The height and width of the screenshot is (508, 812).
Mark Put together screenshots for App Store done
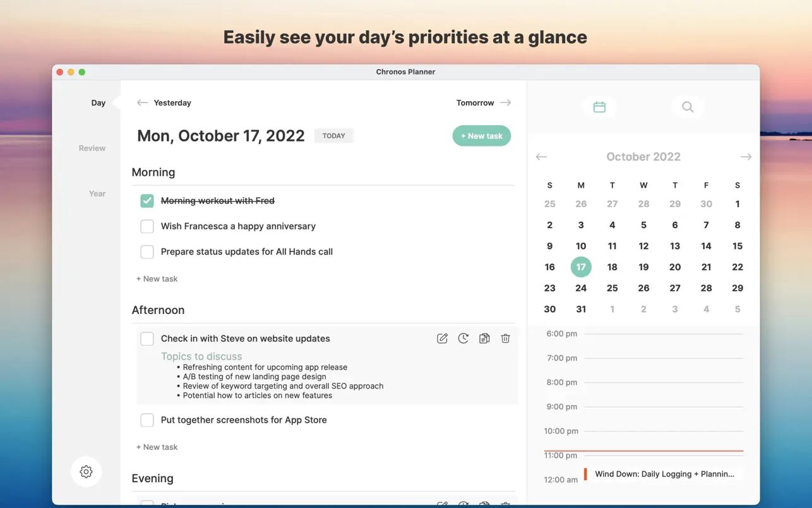[146, 420]
